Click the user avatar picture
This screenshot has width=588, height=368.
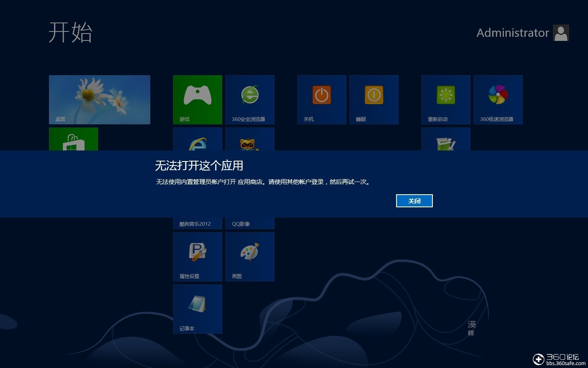tap(561, 33)
